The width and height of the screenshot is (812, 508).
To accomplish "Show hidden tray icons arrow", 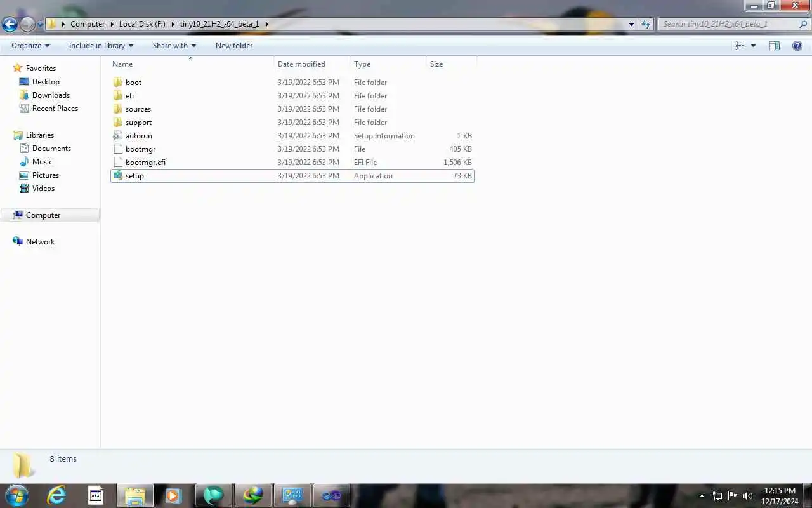I will pos(702,496).
